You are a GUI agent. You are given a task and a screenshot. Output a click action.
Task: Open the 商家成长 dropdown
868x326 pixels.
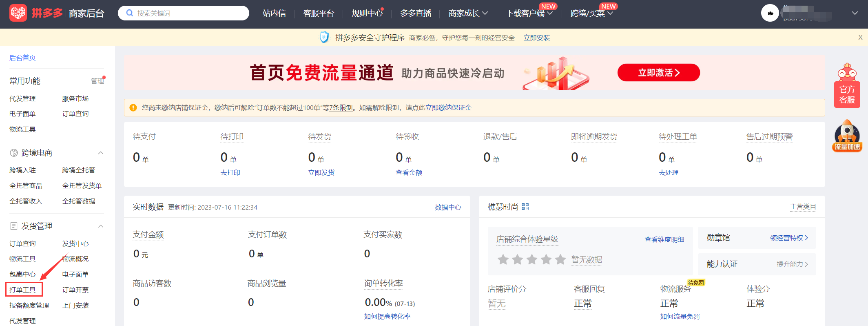point(468,13)
